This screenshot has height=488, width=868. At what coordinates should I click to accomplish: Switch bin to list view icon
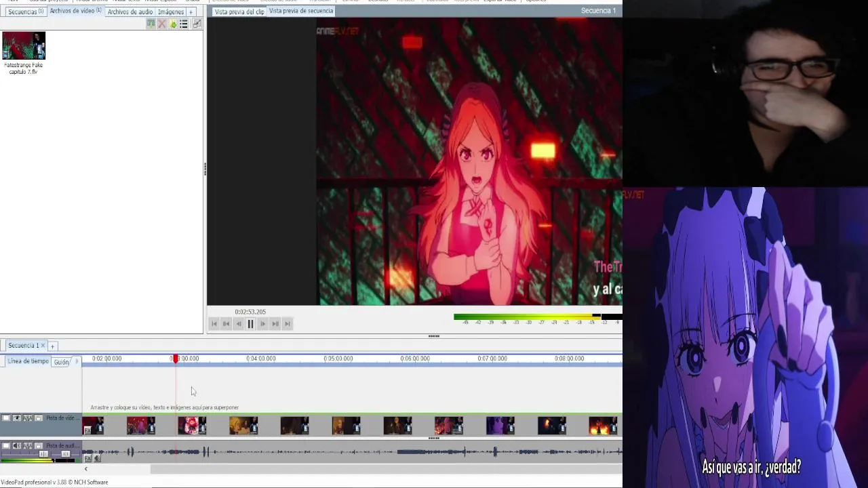click(x=184, y=24)
